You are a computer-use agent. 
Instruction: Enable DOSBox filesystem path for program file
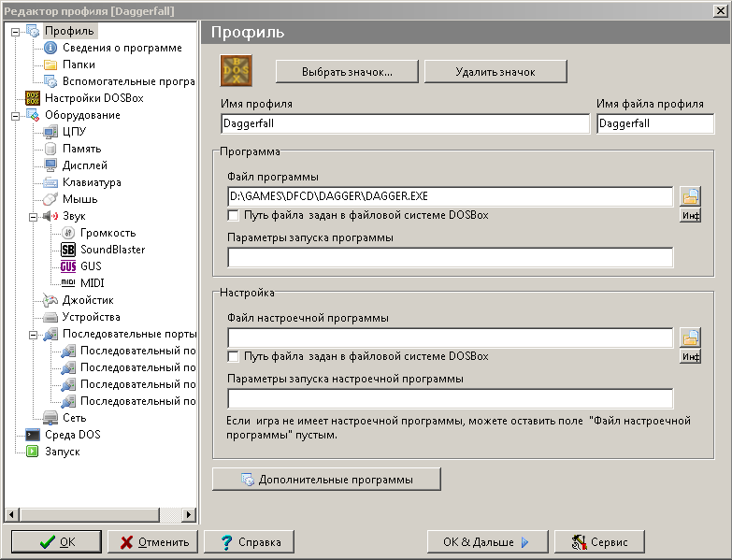[x=234, y=215]
